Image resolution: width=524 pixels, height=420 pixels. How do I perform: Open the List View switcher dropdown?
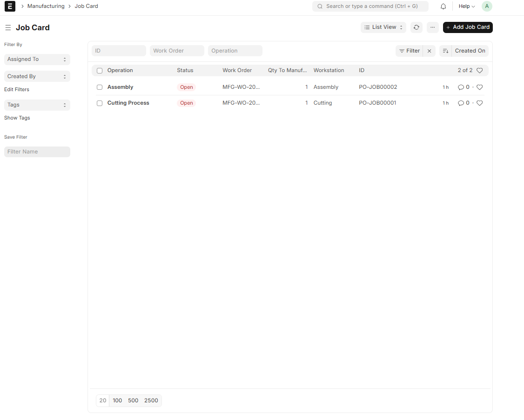coord(383,27)
